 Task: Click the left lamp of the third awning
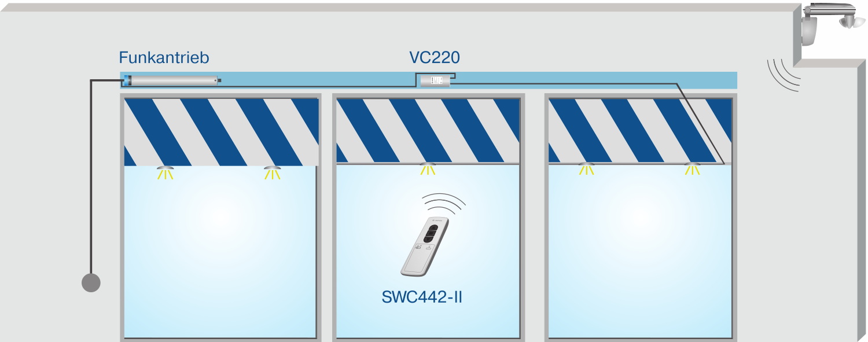[x=587, y=169]
